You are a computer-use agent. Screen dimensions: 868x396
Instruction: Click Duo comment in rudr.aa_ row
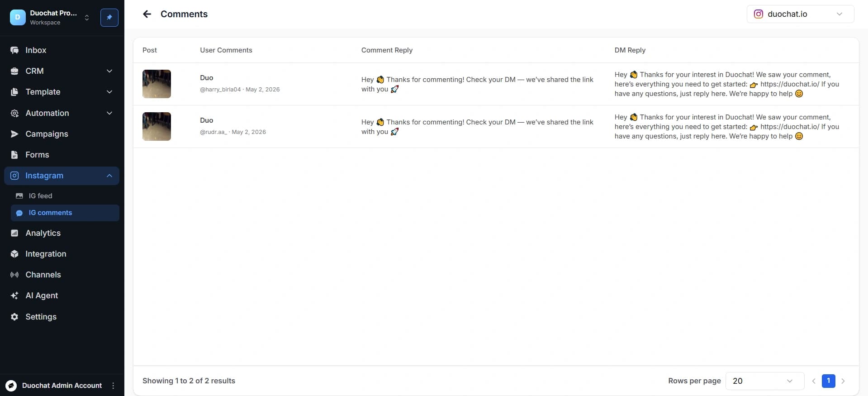[207, 120]
